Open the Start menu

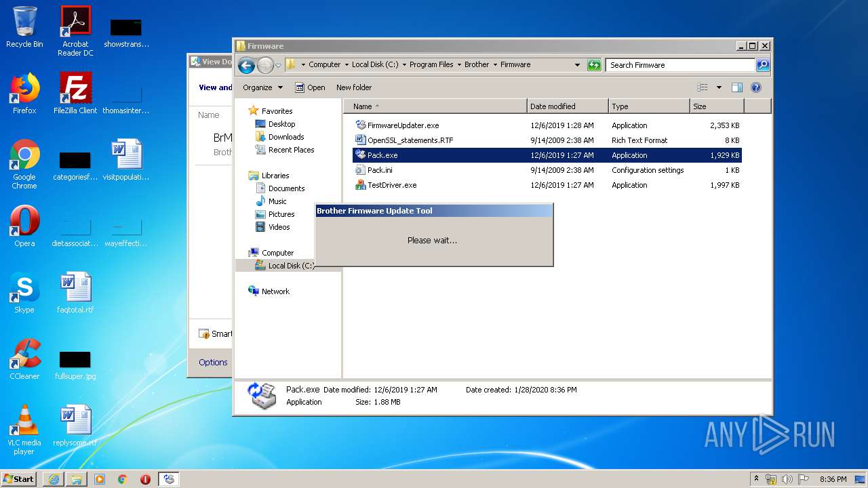(x=19, y=479)
